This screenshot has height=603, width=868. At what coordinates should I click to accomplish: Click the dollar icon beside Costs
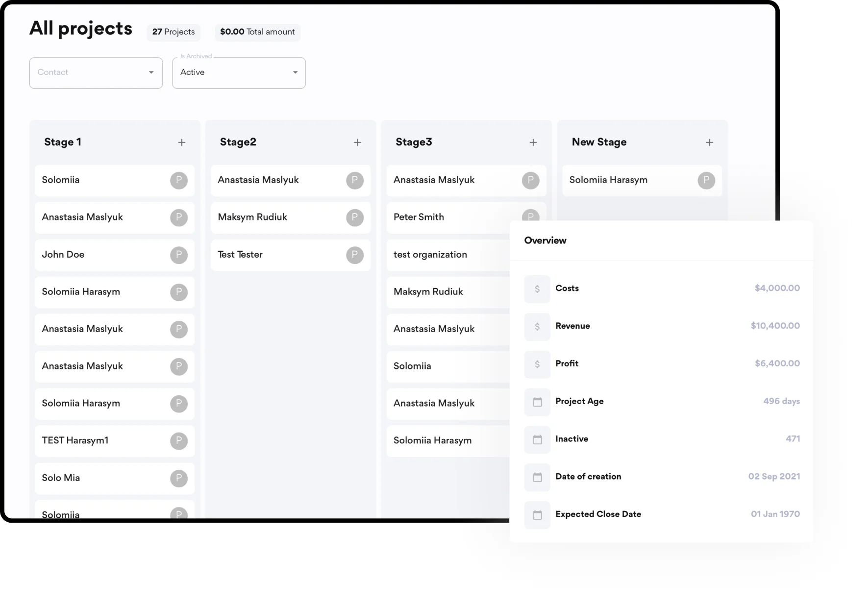537,289
